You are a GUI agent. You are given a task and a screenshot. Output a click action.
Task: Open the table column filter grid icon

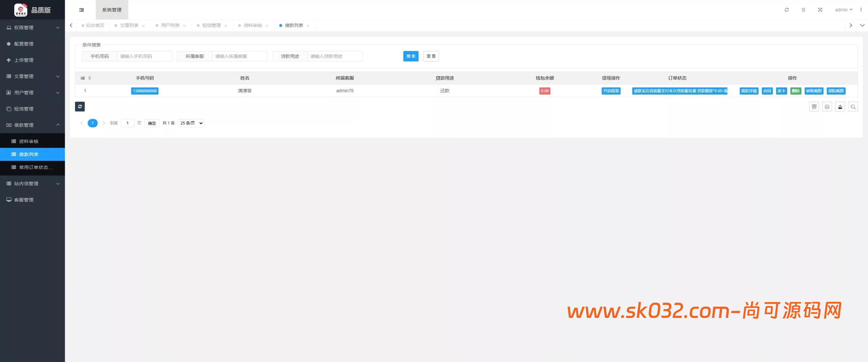(814, 107)
